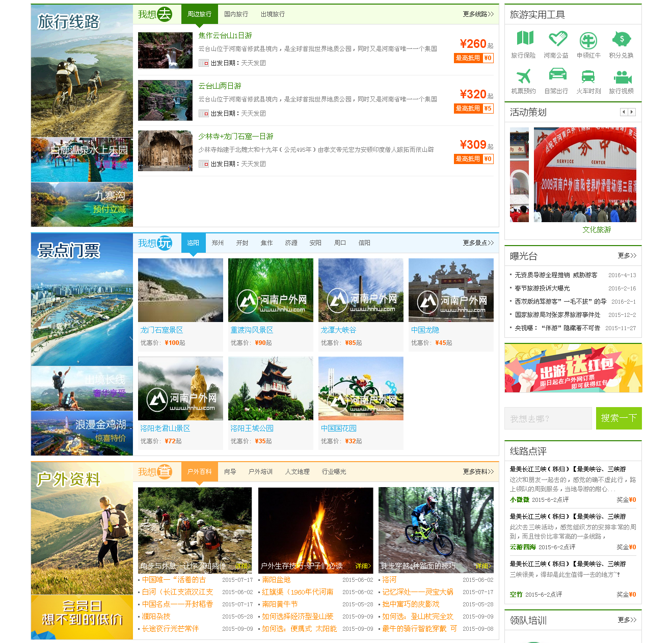Show next 活动策划 slide with right arrow
Viewport: 672px width, 643px height.
click(632, 112)
